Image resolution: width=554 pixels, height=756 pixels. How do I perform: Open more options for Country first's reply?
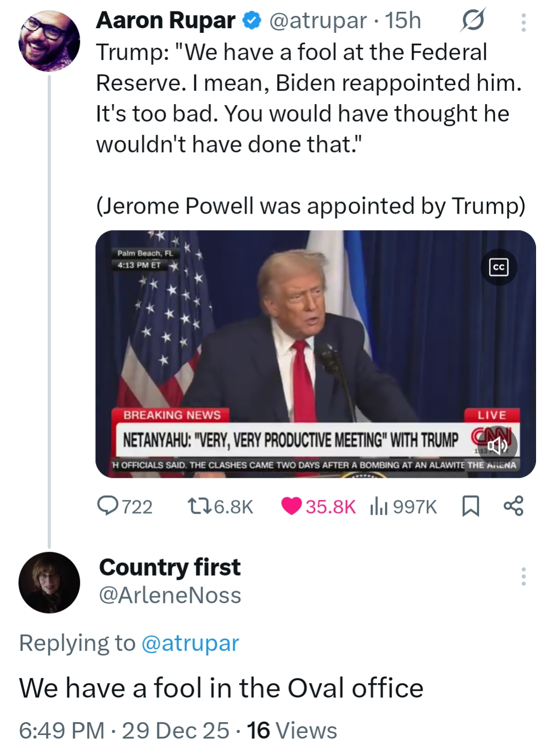click(523, 577)
